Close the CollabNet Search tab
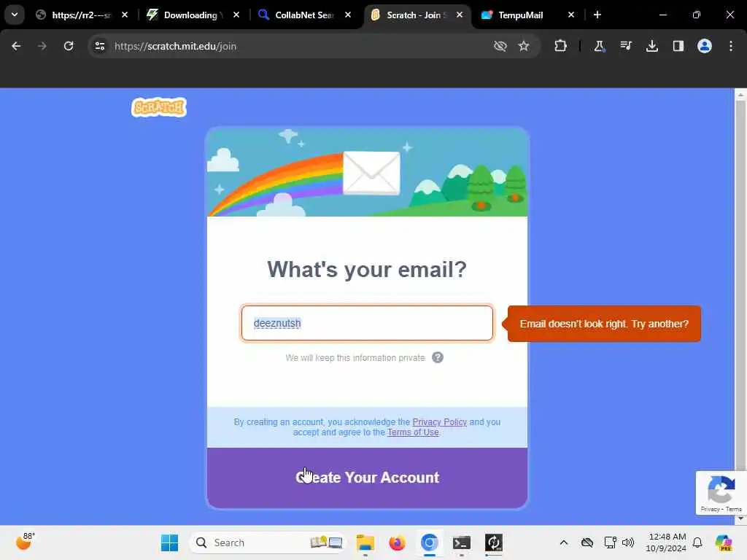747x560 pixels. 348,15
